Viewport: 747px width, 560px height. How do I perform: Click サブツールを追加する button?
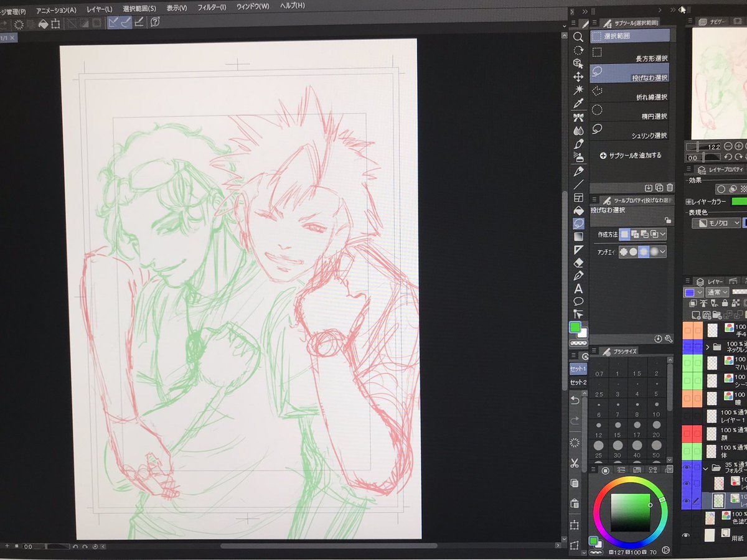[x=630, y=155]
